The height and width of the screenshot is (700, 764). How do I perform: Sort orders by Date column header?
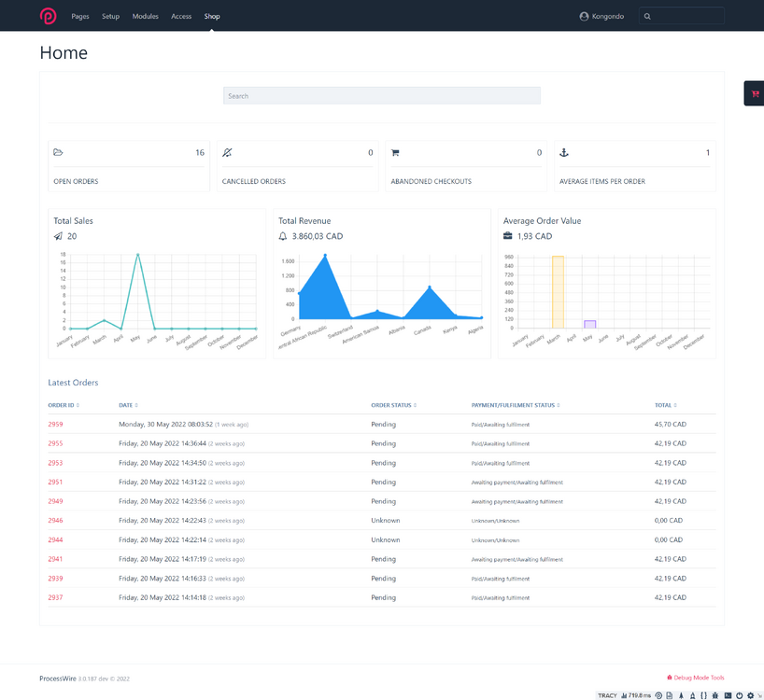(x=127, y=405)
